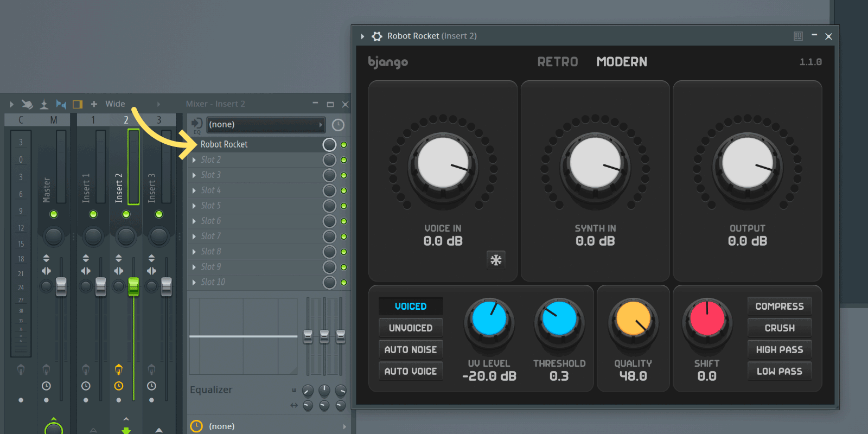Open the Robot Rocket plugin options gear
This screenshot has height=434, width=868.
coord(377,36)
